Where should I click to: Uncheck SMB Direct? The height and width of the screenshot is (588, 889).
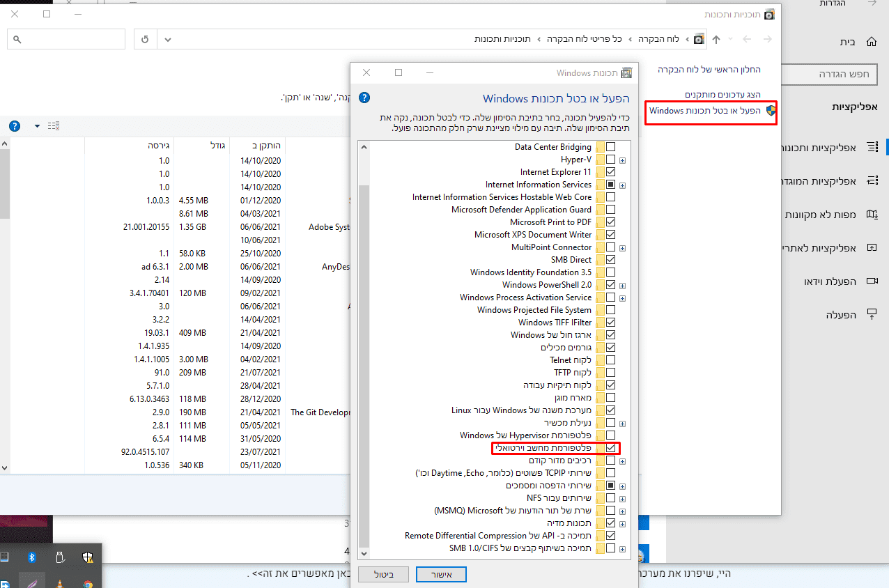click(610, 260)
